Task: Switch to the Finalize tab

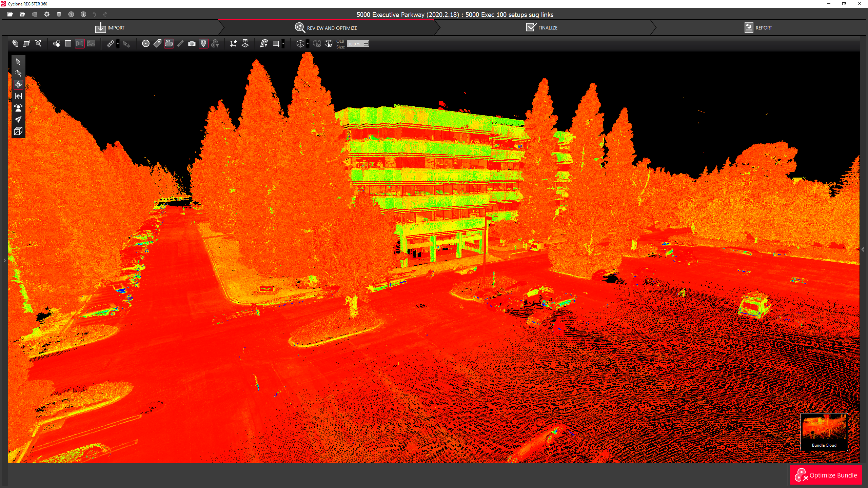Action: click(x=542, y=28)
